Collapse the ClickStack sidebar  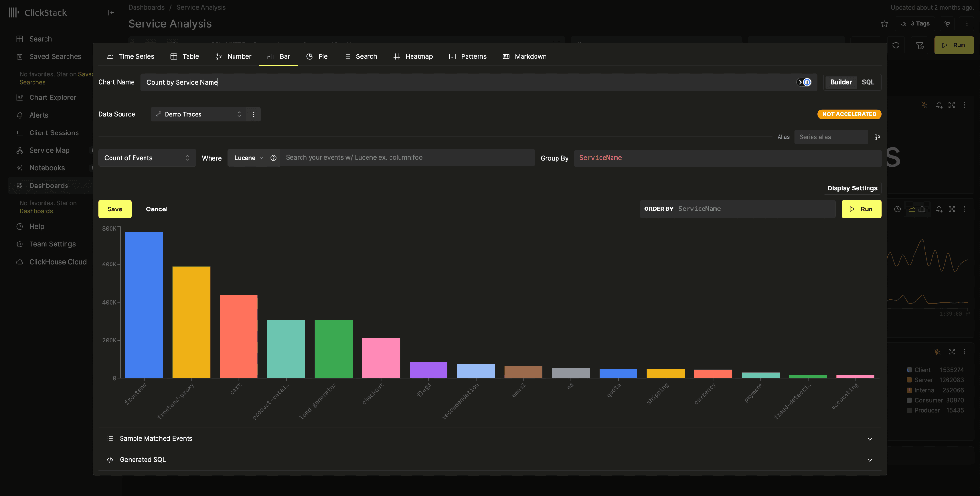click(111, 13)
